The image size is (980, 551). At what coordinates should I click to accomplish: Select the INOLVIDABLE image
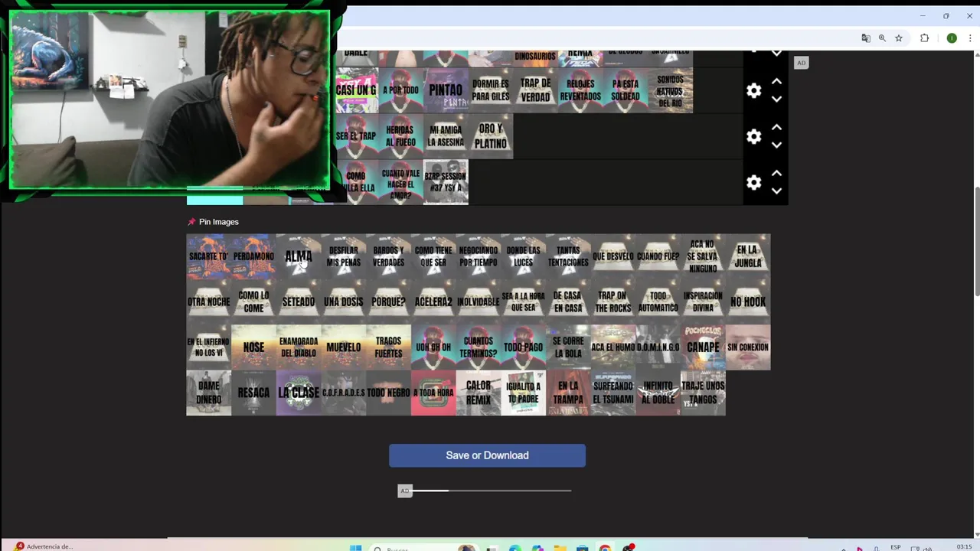pos(479,302)
